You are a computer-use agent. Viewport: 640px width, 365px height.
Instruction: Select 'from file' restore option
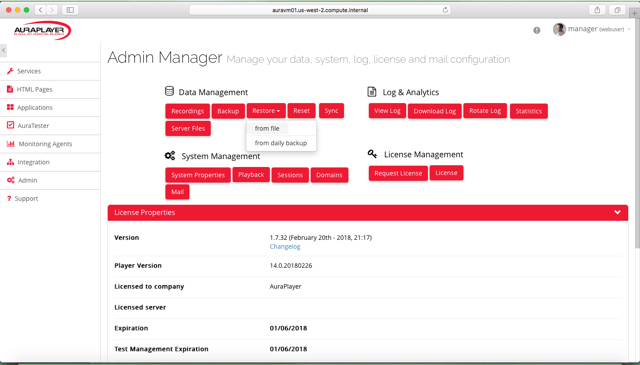coord(267,128)
